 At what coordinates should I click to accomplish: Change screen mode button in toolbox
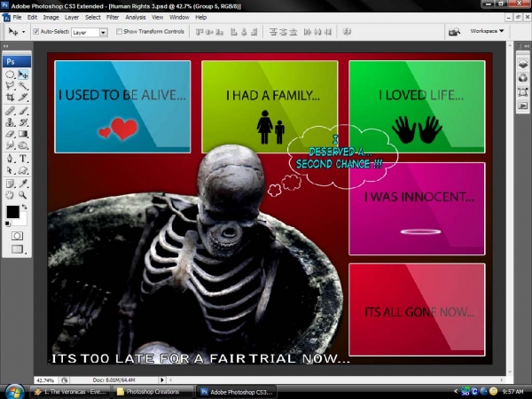pyautogui.click(x=18, y=249)
